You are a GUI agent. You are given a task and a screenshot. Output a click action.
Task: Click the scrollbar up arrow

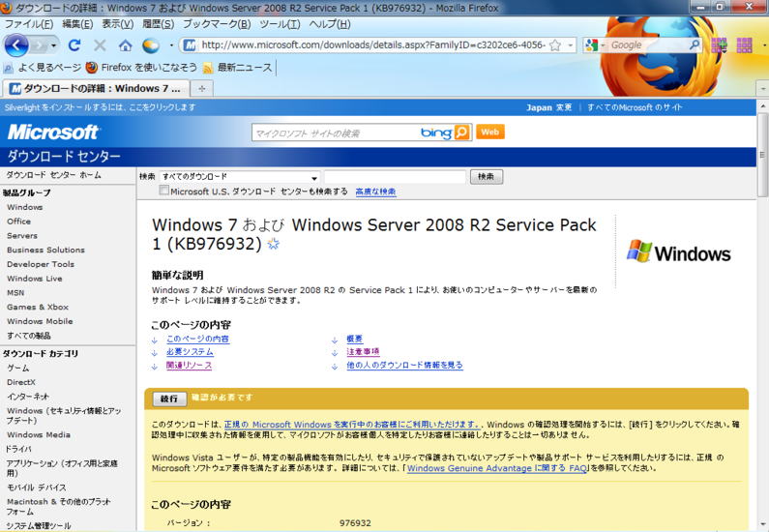[x=762, y=105]
